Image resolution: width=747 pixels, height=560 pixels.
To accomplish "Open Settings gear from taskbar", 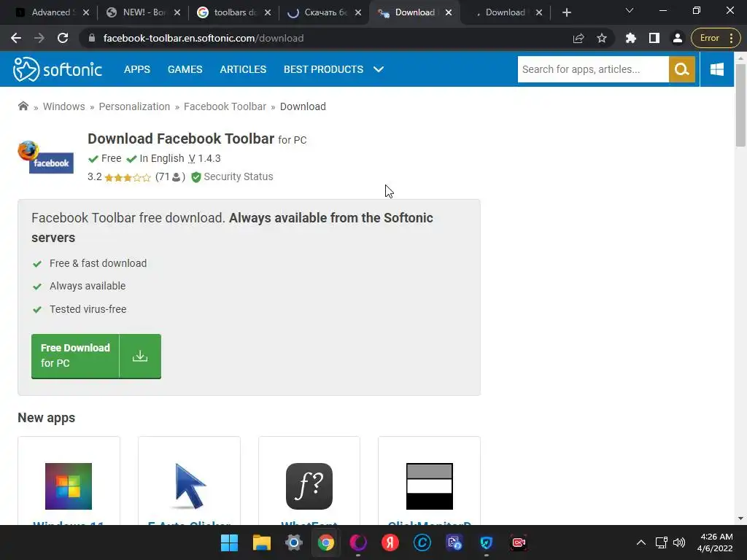I will pyautogui.click(x=294, y=542).
